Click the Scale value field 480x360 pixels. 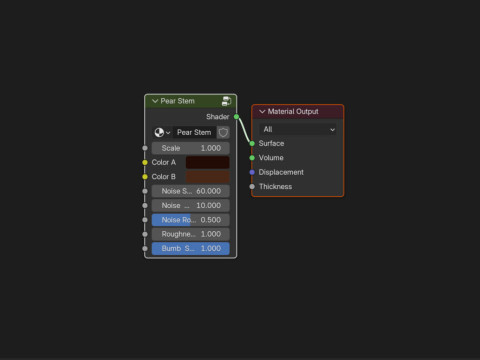[191, 148]
